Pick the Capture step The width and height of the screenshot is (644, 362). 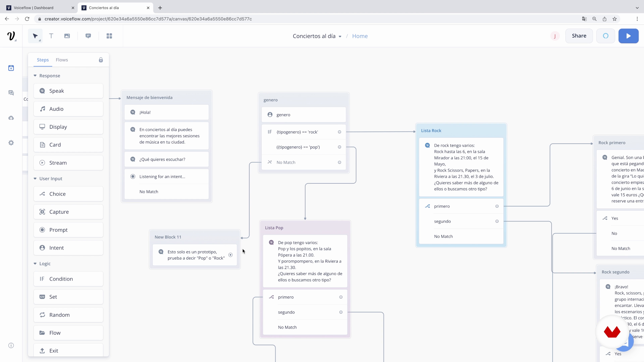tap(68, 212)
